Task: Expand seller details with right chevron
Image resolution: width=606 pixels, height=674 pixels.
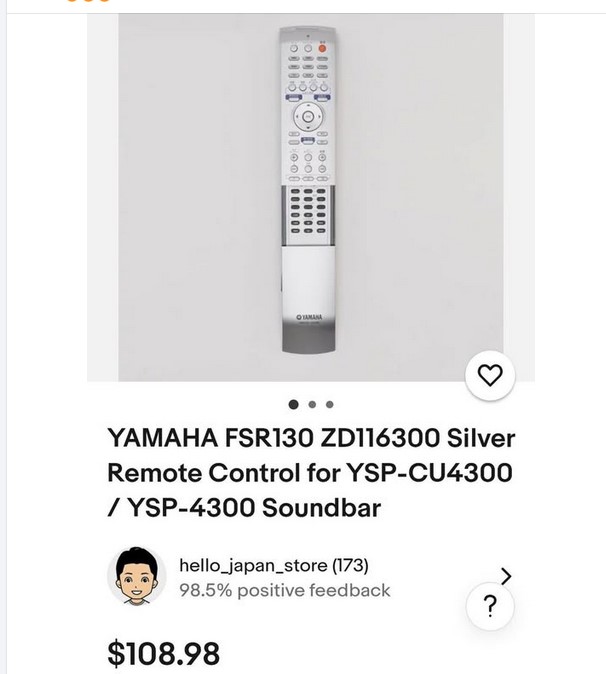Action: coord(506,576)
